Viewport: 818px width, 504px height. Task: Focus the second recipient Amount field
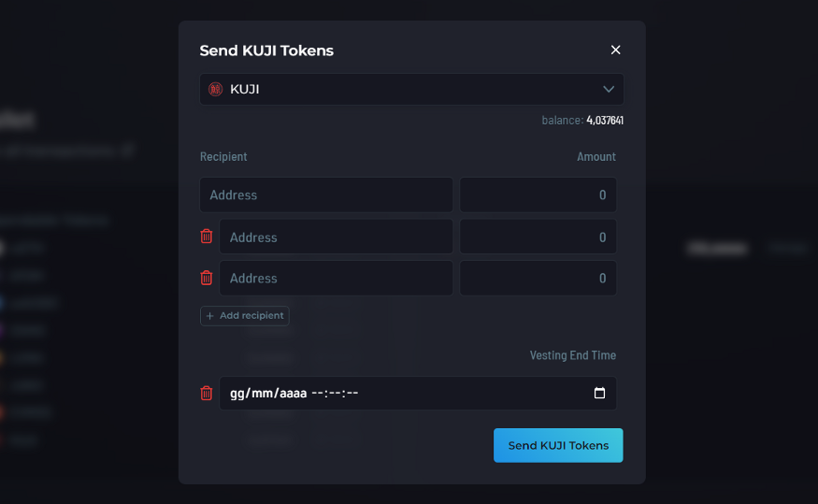tap(538, 237)
